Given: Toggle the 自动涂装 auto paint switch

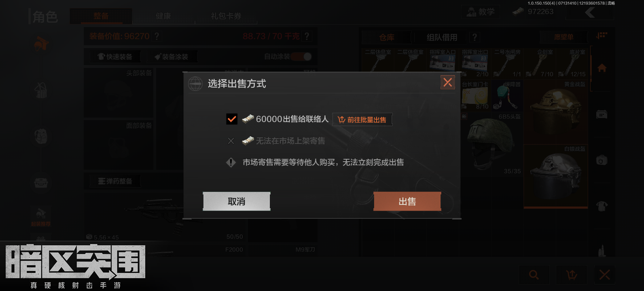Looking at the screenshot, I should tap(302, 57).
